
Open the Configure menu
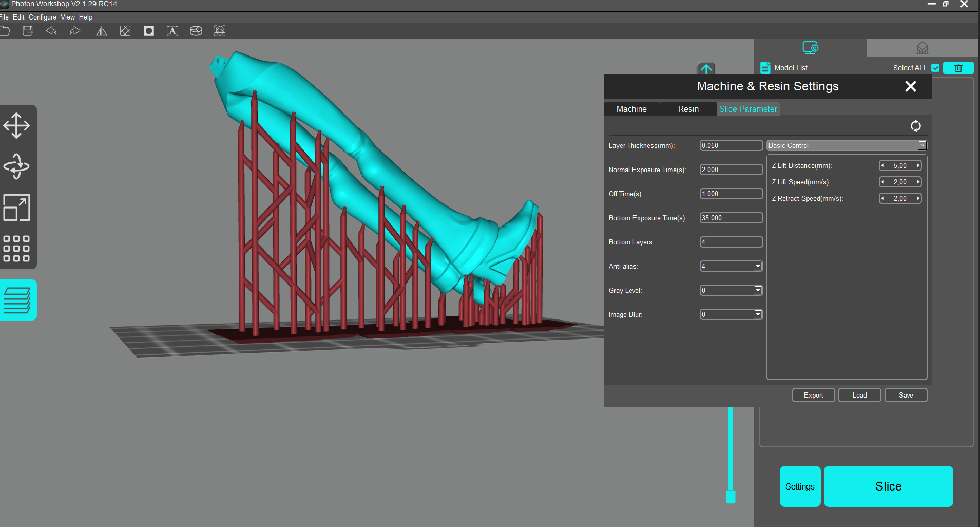[42, 17]
